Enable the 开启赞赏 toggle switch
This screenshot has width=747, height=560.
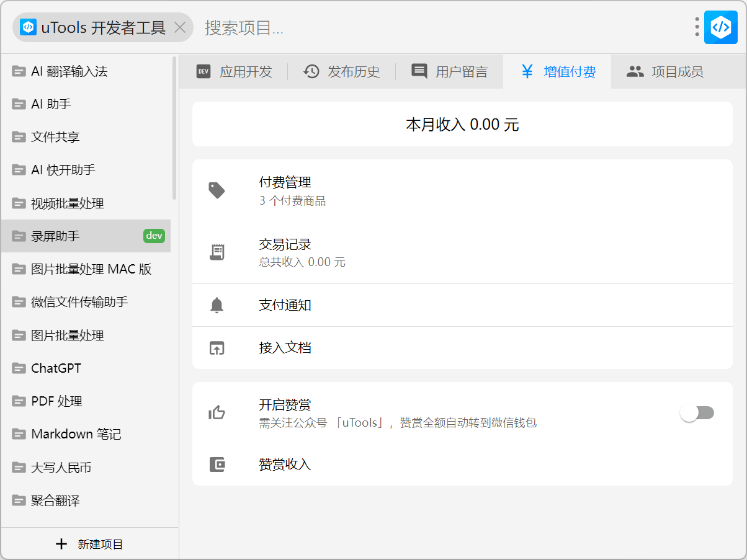697,413
